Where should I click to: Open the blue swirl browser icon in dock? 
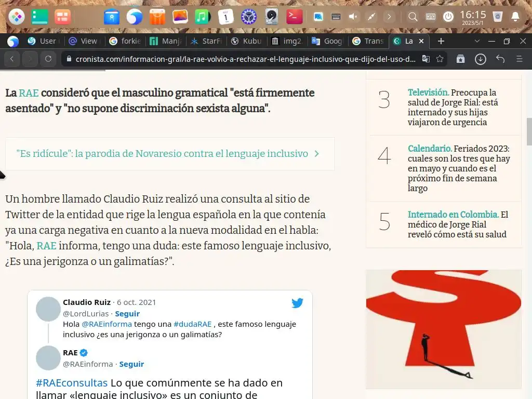pos(135,16)
